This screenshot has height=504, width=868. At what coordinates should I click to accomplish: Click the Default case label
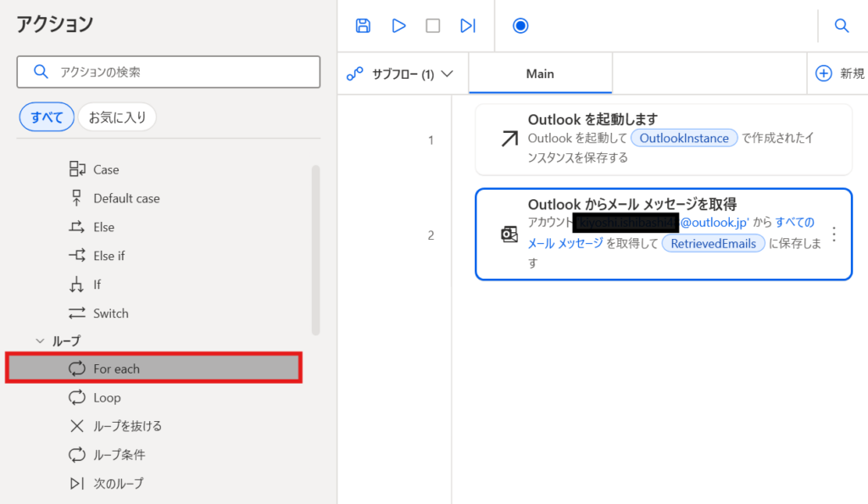127,198
